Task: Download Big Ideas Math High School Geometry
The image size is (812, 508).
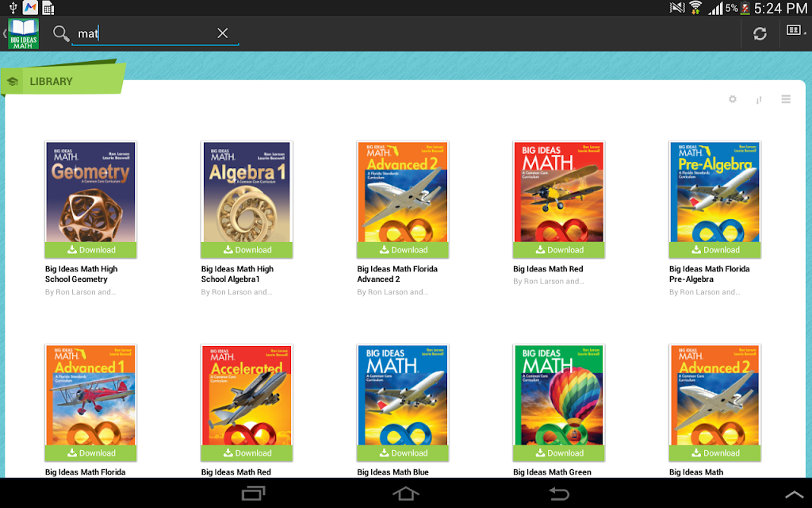Action: click(90, 250)
